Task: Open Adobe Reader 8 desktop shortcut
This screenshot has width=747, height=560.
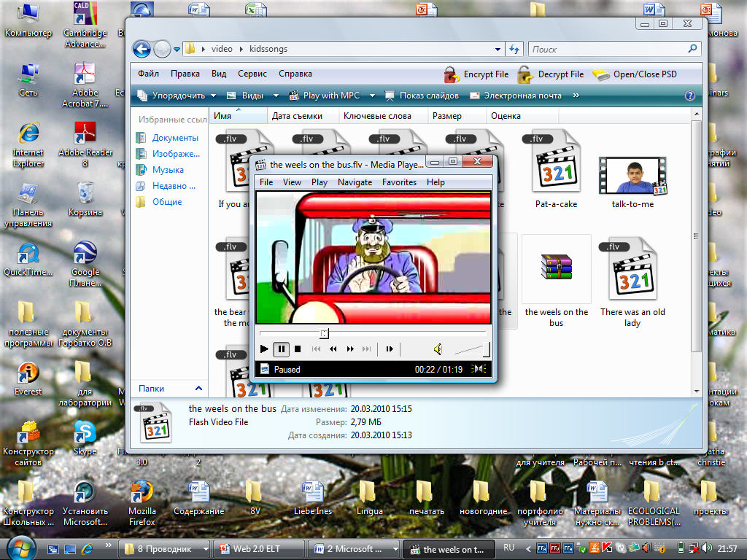Action: tap(85, 144)
